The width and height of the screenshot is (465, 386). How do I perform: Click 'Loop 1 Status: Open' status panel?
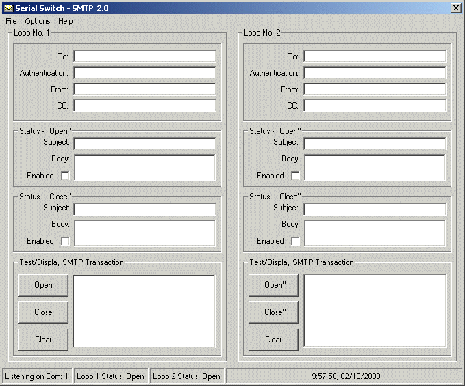coord(111,376)
